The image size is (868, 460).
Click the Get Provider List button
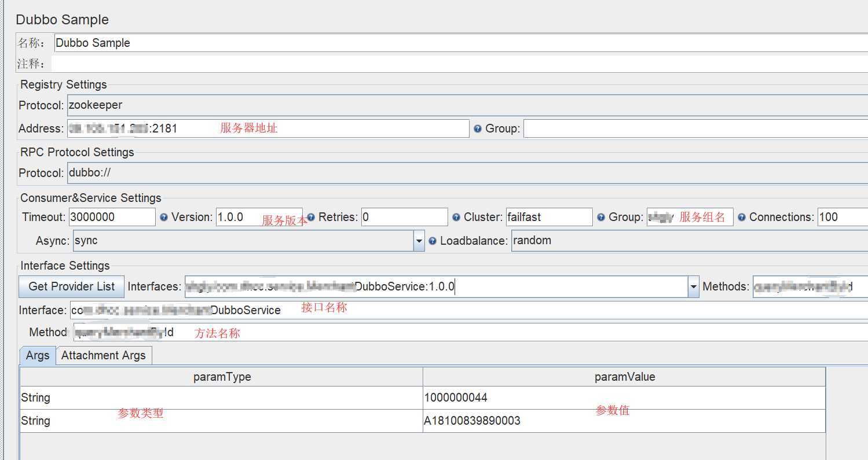pyautogui.click(x=71, y=286)
